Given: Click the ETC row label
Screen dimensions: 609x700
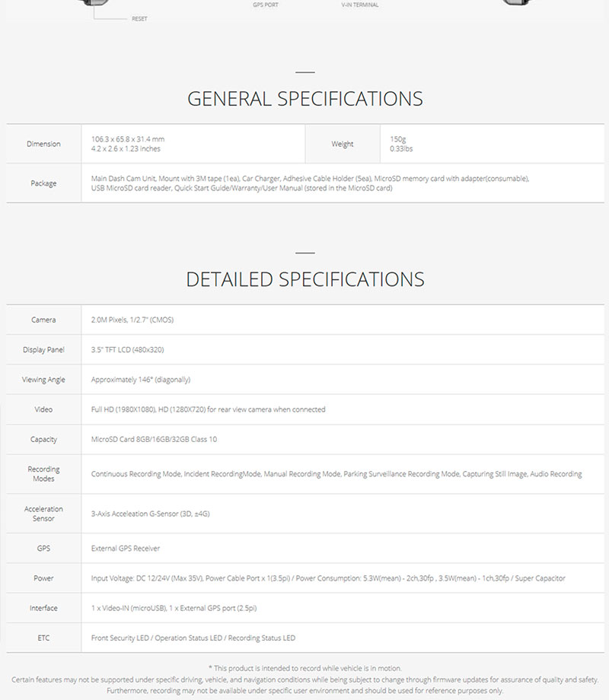Looking at the screenshot, I should click(x=43, y=638).
